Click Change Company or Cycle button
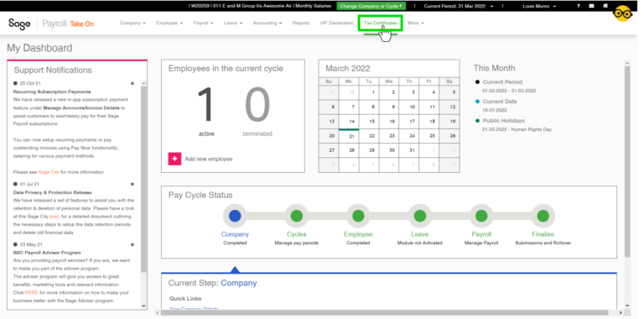The image size is (644, 319). click(371, 6)
